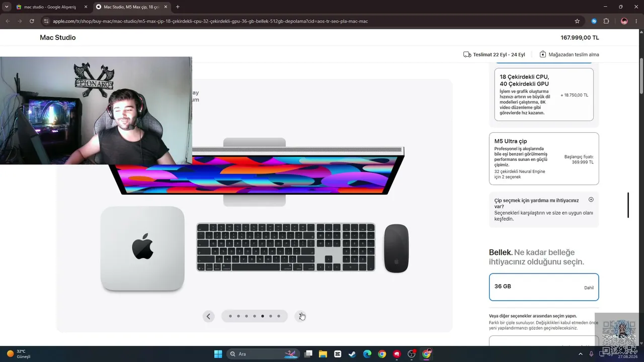Click the 'Mac Studio' page heading
Image resolution: width=644 pixels, height=362 pixels.
pos(58,38)
